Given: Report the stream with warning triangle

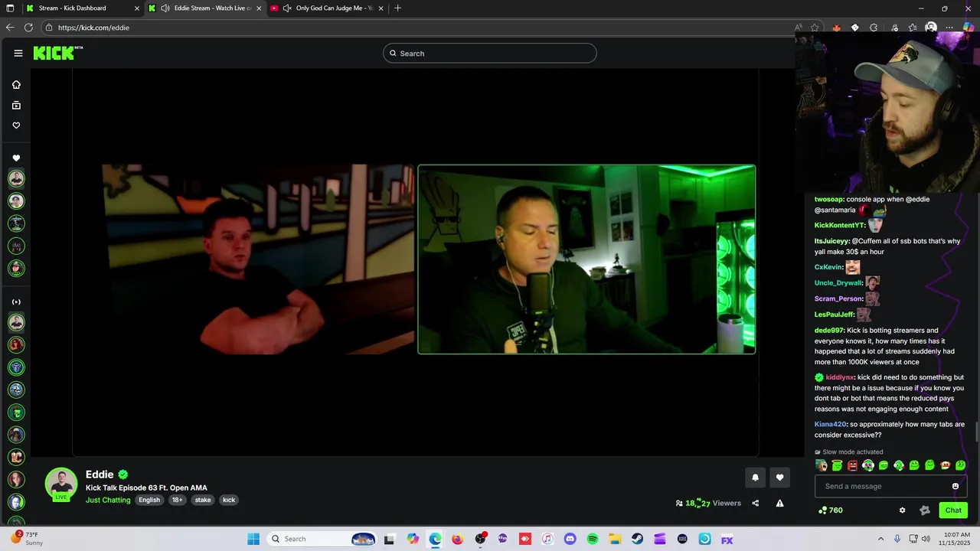Looking at the screenshot, I should tap(779, 503).
